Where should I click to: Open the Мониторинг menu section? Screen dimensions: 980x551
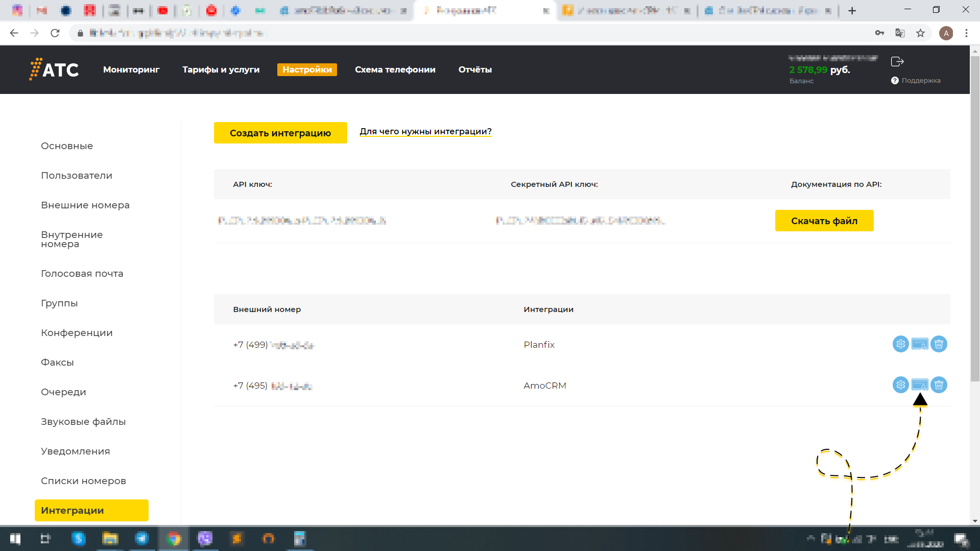[131, 69]
